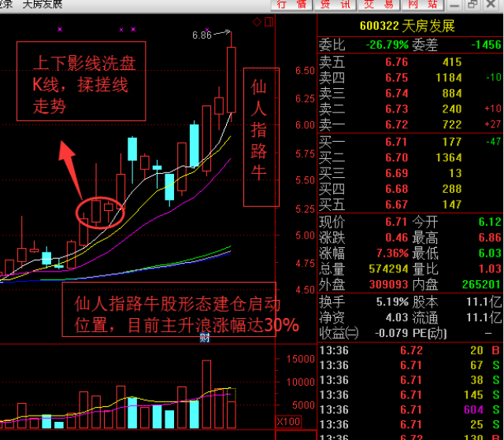
Task: Click the red split-panel icon beside the diamond
Action: tap(269, 22)
